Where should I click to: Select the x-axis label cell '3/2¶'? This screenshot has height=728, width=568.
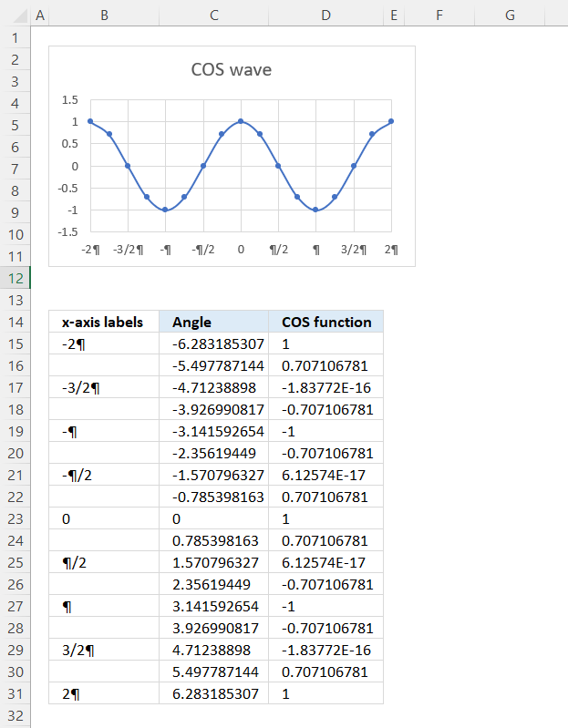[104, 650]
